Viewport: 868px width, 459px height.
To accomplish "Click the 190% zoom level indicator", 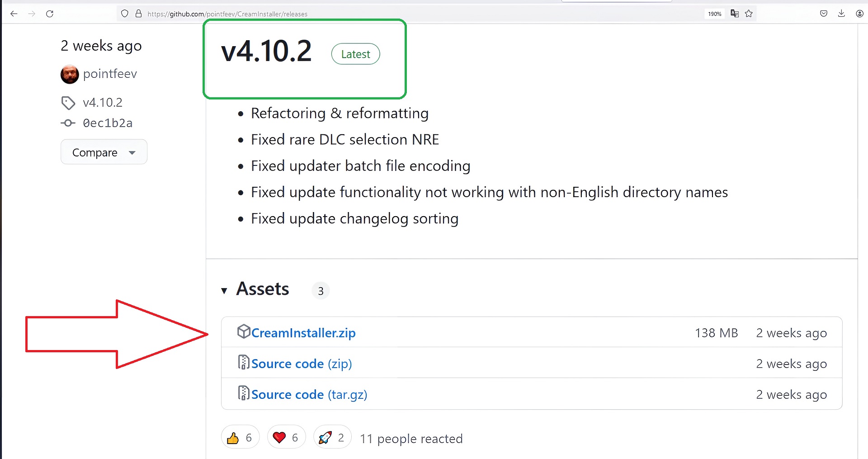I will (714, 14).
